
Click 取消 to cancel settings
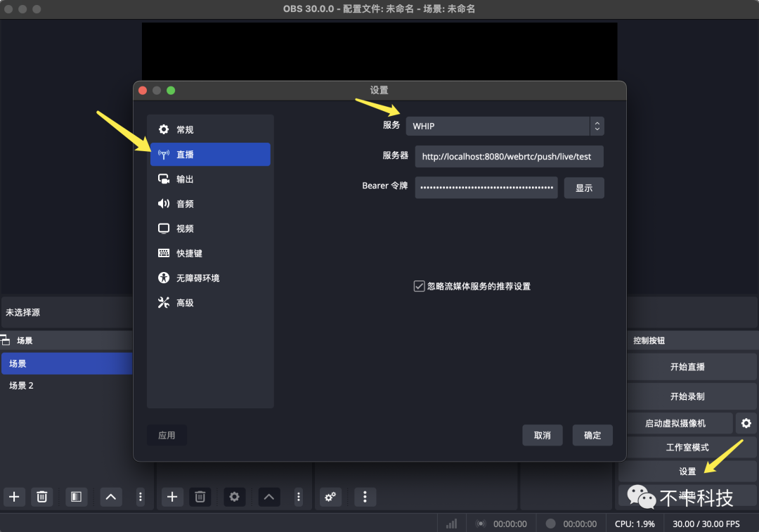pyautogui.click(x=542, y=435)
